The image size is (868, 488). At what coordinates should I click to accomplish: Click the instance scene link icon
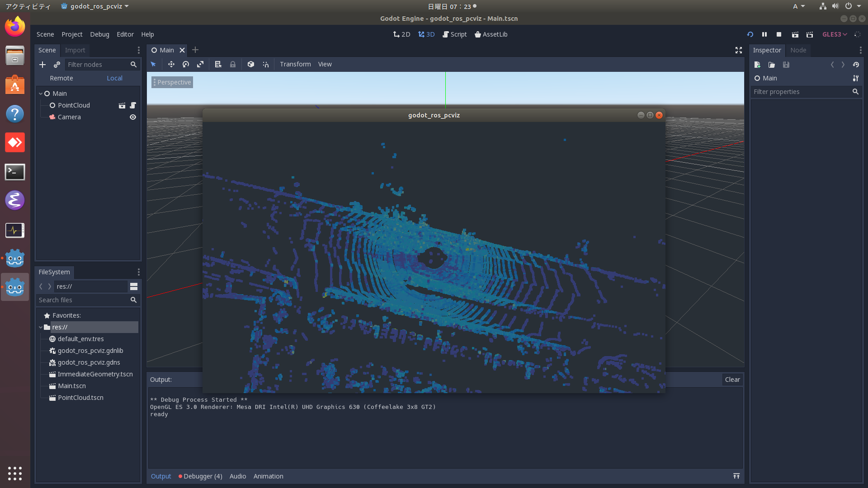(x=57, y=65)
